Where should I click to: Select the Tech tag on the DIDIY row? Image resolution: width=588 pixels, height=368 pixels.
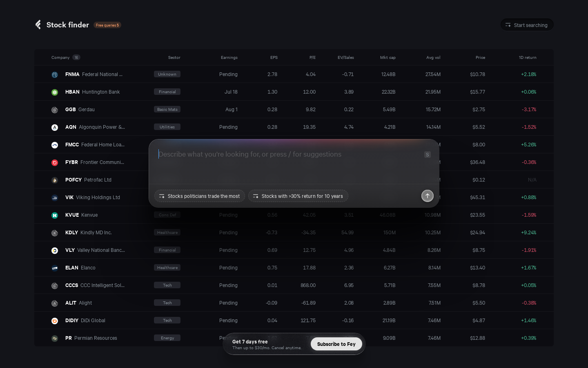167,321
